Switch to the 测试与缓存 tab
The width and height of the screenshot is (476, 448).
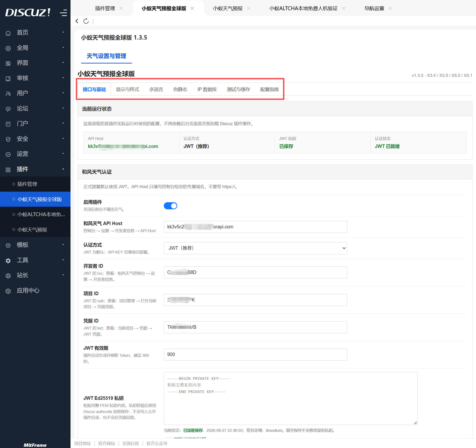239,89
